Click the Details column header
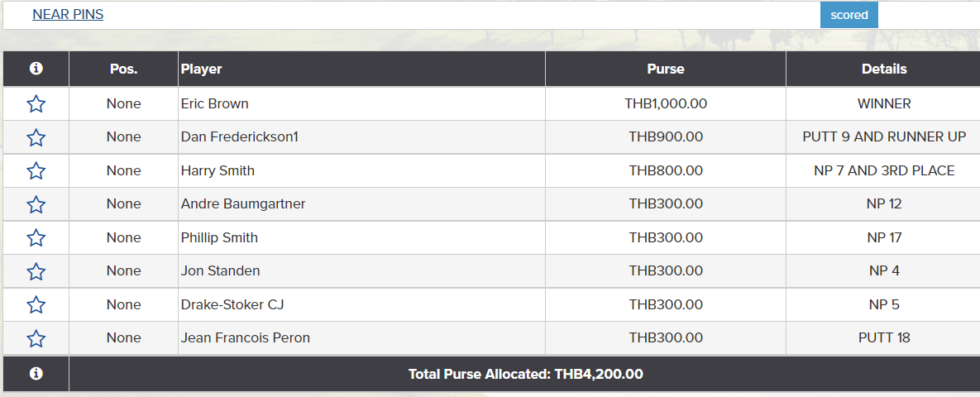 883,69
